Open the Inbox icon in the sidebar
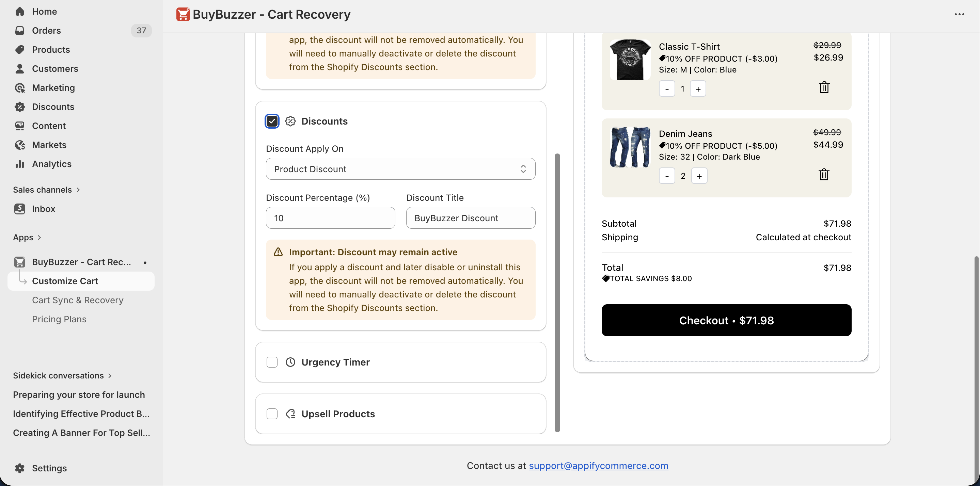 [x=20, y=209]
